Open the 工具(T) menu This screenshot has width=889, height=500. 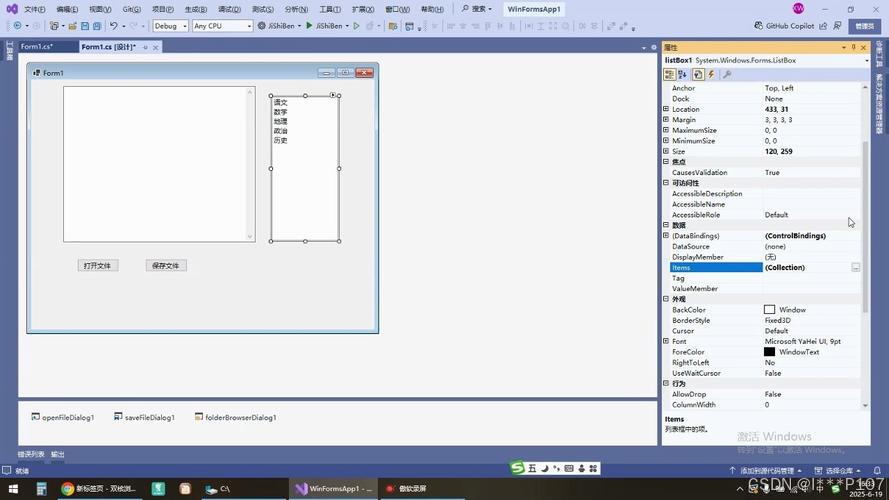[x=330, y=9]
